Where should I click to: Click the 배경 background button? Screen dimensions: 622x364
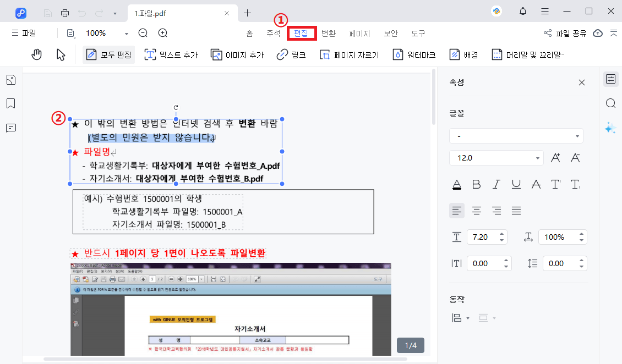point(463,54)
